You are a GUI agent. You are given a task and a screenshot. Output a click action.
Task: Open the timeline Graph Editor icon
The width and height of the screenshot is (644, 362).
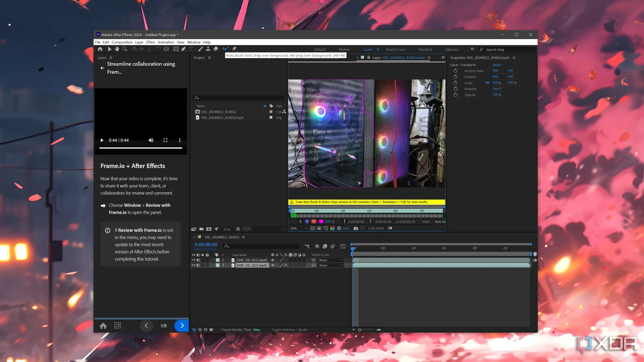point(343,246)
